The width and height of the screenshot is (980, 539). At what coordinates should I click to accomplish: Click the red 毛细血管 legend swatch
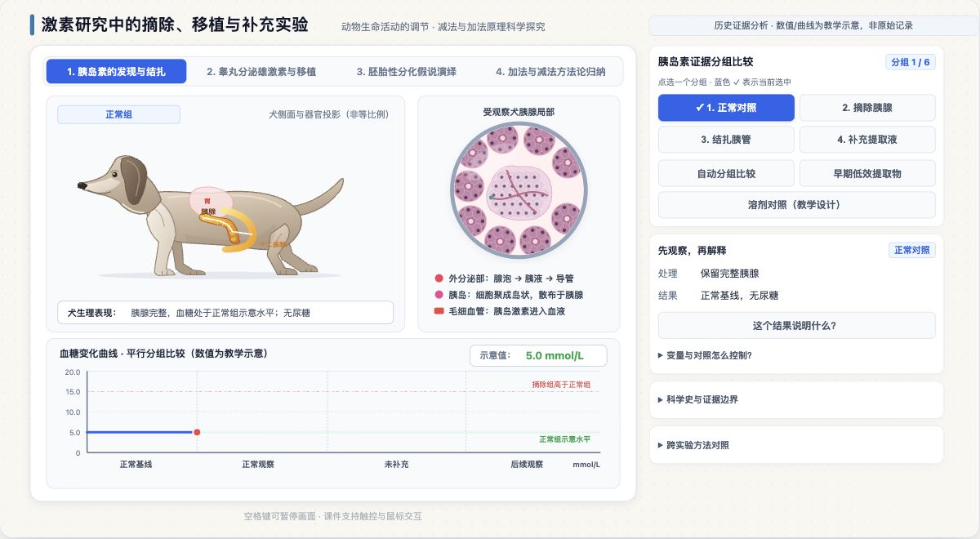point(439,311)
